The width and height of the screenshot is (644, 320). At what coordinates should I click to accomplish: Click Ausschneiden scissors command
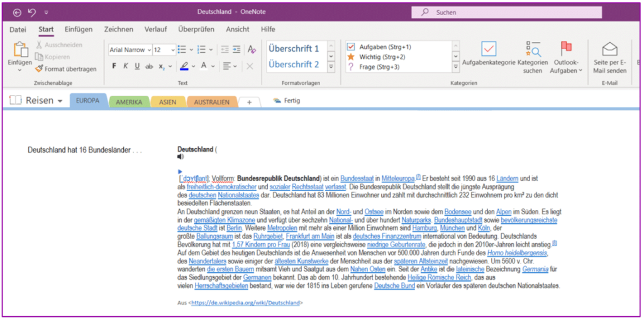[x=58, y=45]
